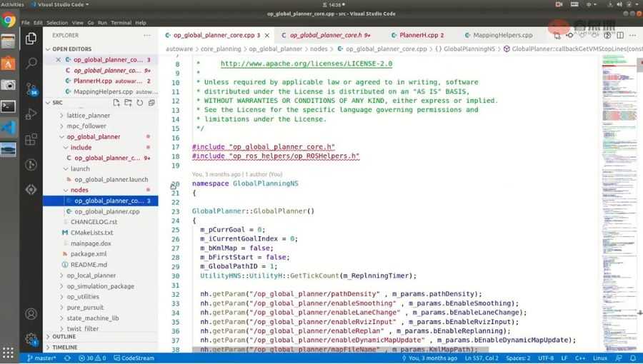Screen dimensions: 643x364
Task: Open the Selection menu
Action: [57, 23]
